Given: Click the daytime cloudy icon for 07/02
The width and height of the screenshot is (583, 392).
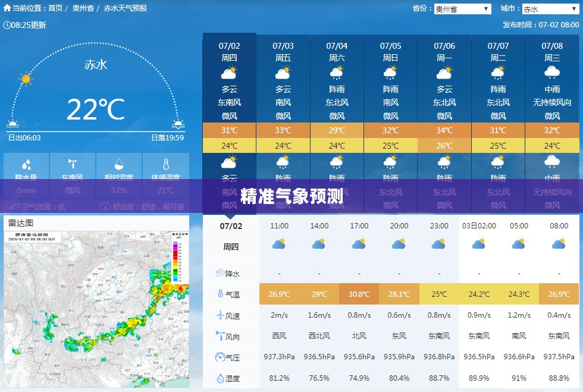Looking at the screenshot, I should pyautogui.click(x=229, y=73).
